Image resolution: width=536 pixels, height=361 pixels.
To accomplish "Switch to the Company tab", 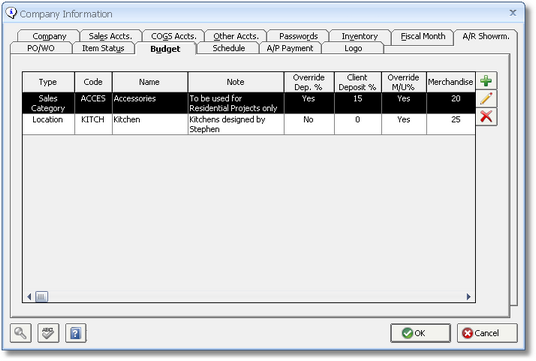I will coord(49,36).
